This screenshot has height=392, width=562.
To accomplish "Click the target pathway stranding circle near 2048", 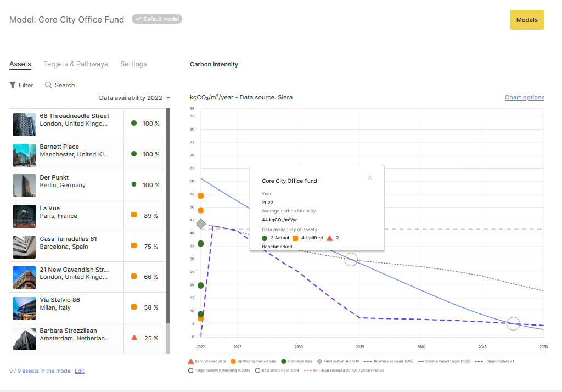I will pyautogui.click(x=513, y=324).
